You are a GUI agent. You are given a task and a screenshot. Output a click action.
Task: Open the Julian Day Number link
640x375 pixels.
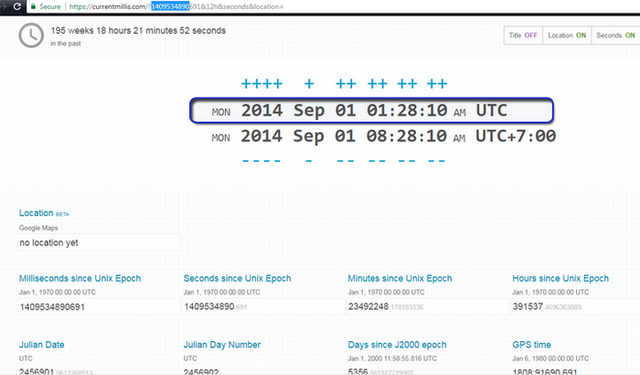click(222, 345)
